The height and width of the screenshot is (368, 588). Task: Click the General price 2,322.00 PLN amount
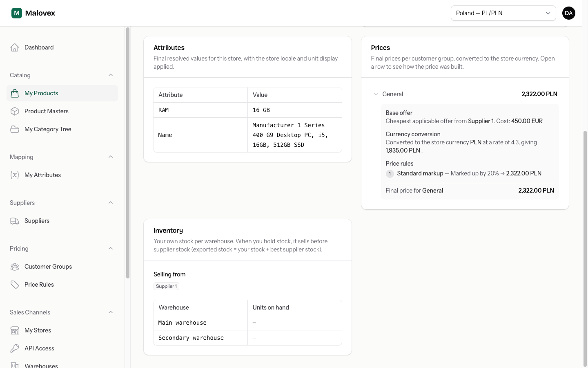(539, 94)
